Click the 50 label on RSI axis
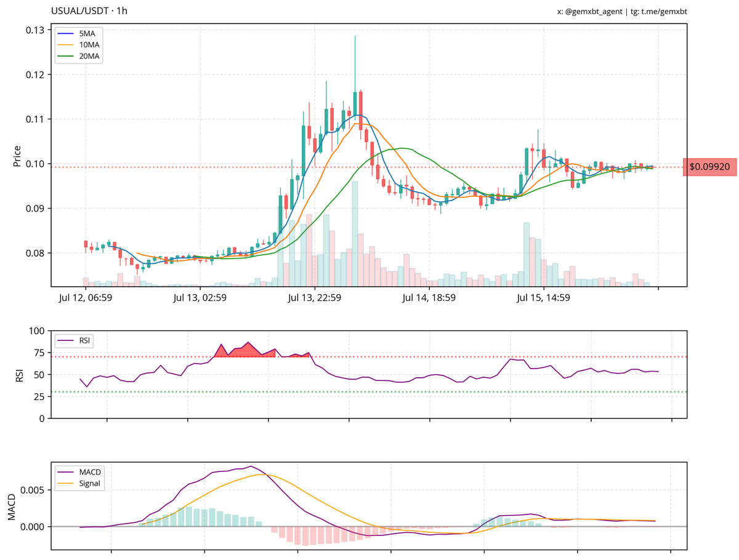 [39, 375]
